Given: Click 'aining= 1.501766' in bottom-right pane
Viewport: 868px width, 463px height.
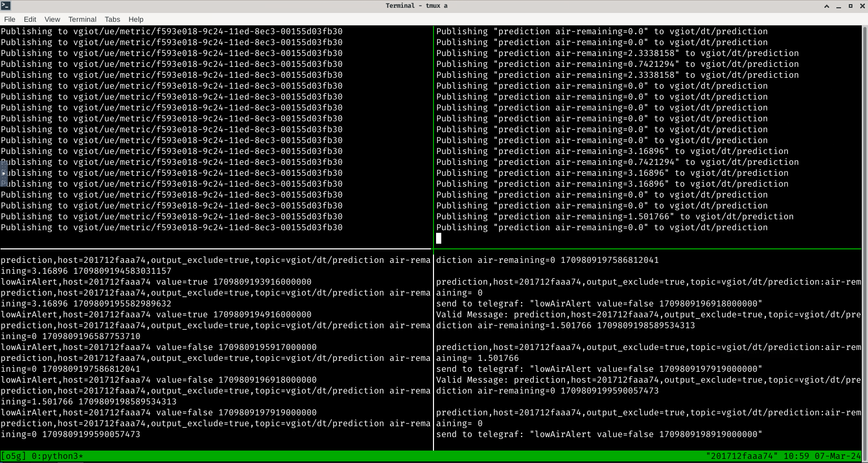Looking at the screenshot, I should tap(478, 358).
